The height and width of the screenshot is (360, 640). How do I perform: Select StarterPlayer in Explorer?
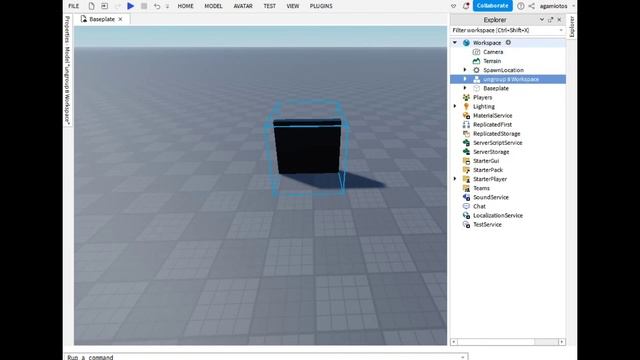[490, 179]
